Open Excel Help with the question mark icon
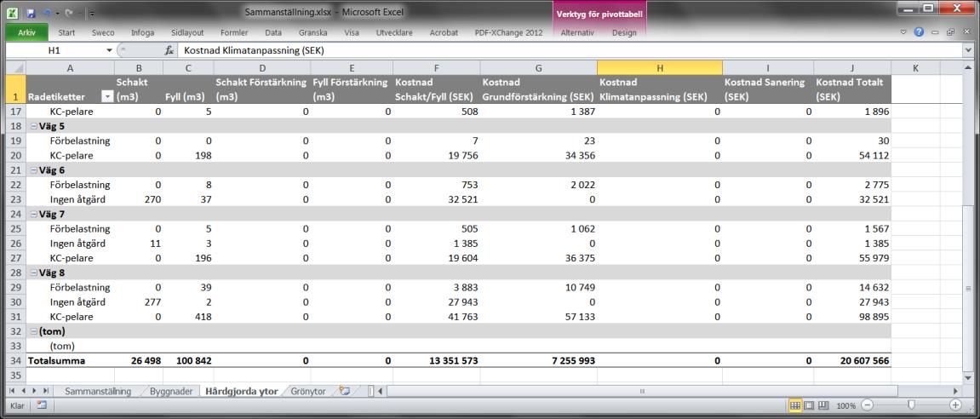Image resolution: width=980 pixels, height=419 pixels. 919,32
